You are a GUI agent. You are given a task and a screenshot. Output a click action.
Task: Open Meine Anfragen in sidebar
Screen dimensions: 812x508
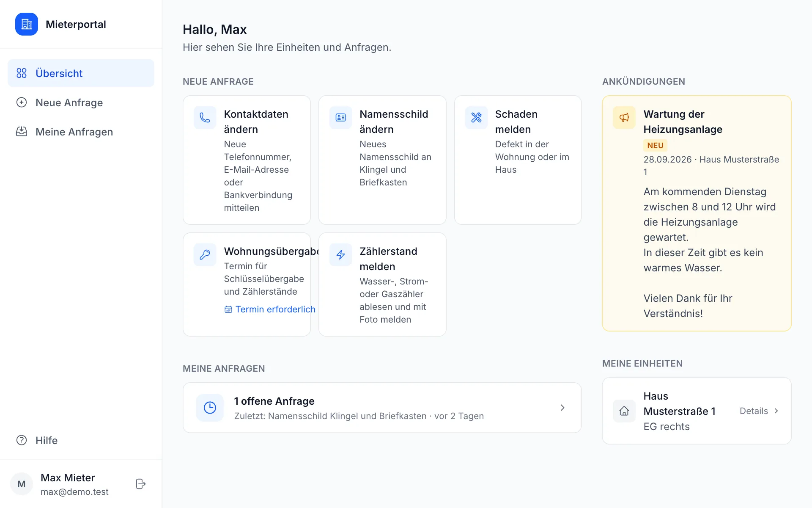[x=81, y=132]
